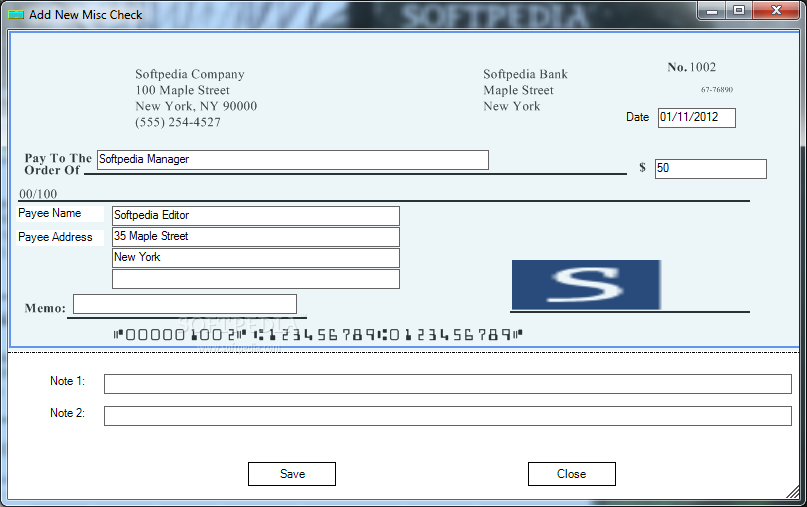Viewport: 807px width, 507px height.
Task: Click the Payee Address label
Action: coord(55,237)
